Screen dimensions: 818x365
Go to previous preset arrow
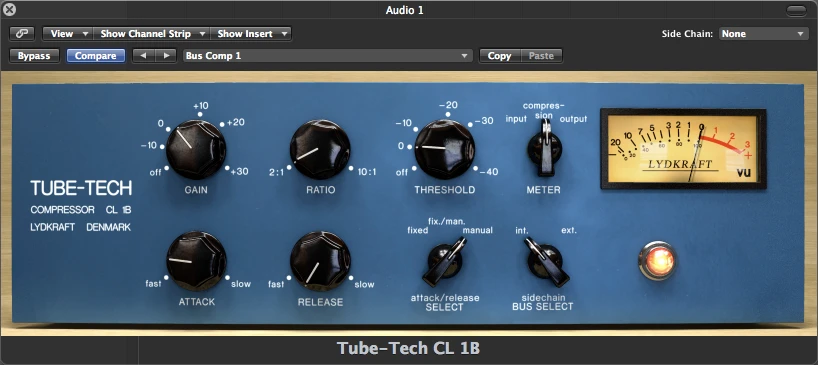(x=143, y=56)
